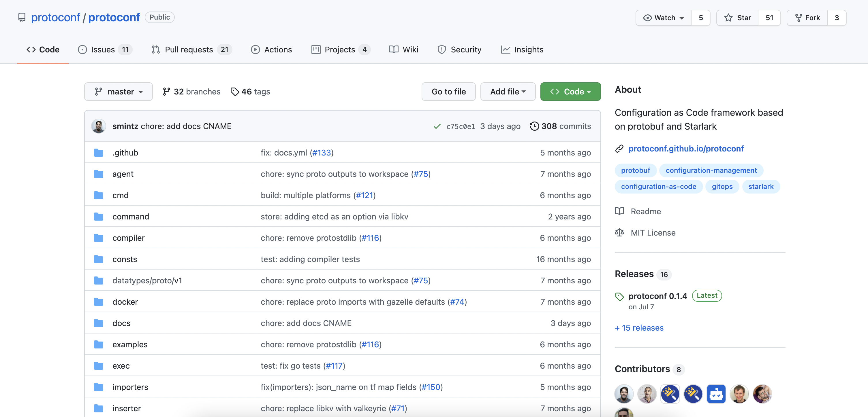Click the Readme book icon
The image size is (868, 417).
pos(619,211)
